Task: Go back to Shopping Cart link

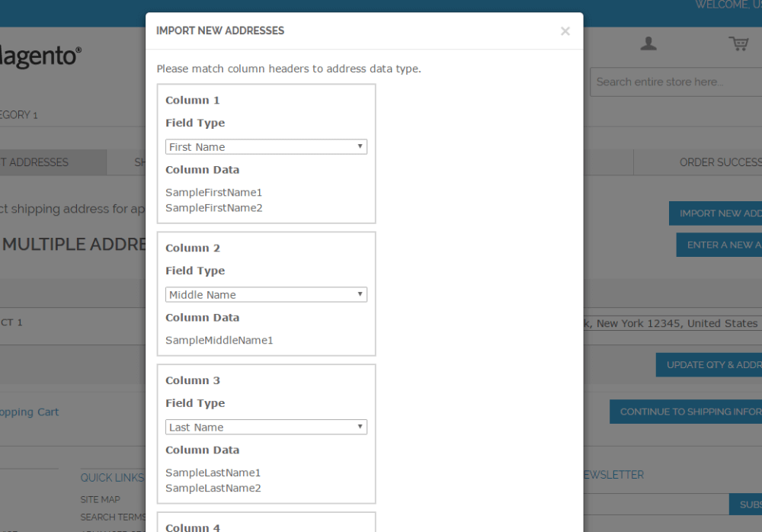Action: tap(29, 412)
